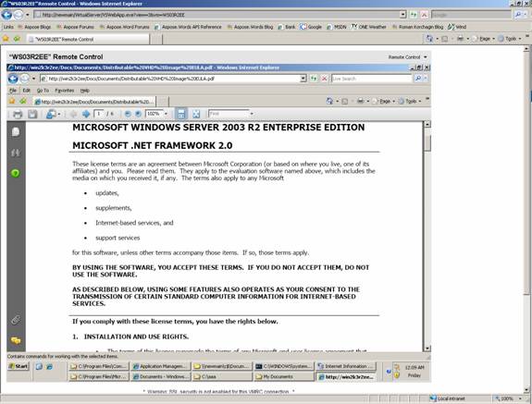
Task: Open the outer browser Tools menu dropdown
Action: tap(510, 39)
